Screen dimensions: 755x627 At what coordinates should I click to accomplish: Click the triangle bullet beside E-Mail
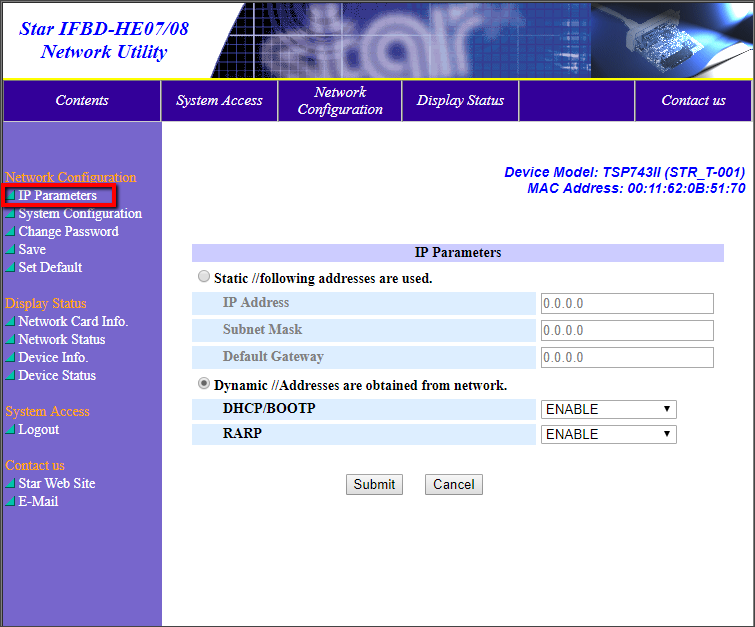coord(10,501)
